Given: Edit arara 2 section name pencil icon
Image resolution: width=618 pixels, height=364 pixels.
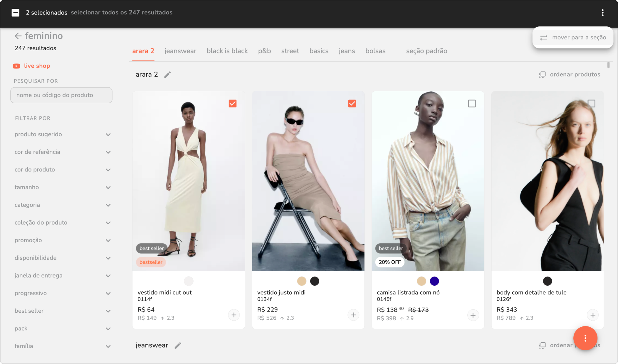Looking at the screenshot, I should tap(167, 75).
